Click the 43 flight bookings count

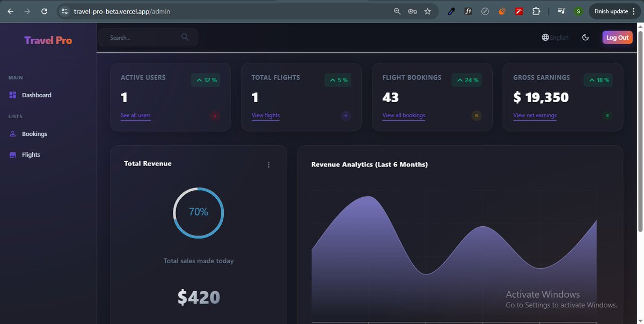coord(391,97)
